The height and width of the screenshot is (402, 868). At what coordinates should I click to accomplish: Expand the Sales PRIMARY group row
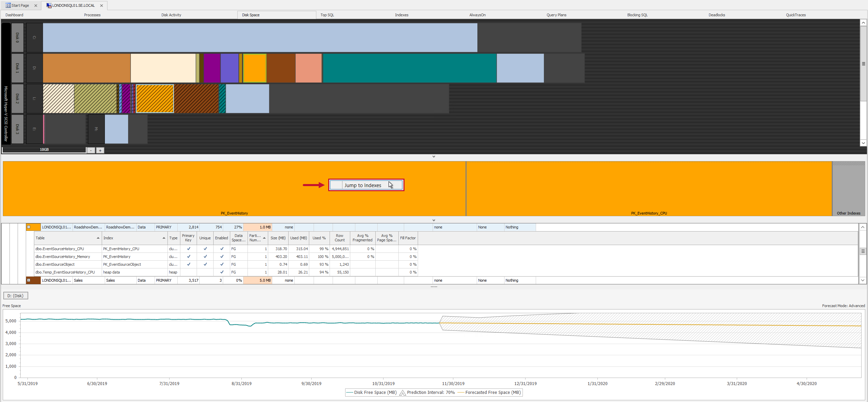click(28, 280)
